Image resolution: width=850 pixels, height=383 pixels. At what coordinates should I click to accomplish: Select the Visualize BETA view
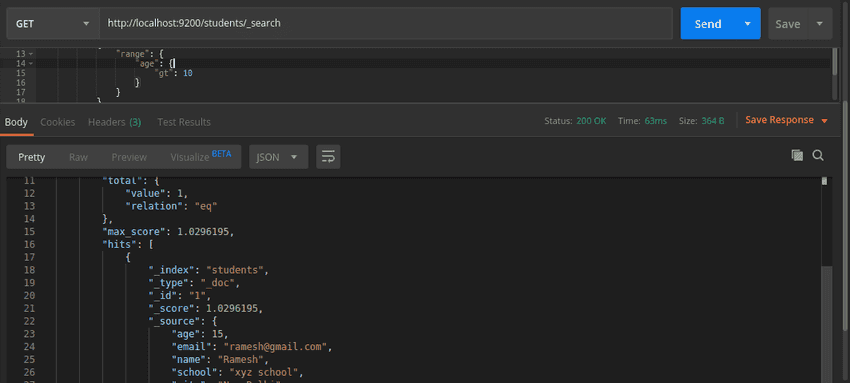pos(201,157)
